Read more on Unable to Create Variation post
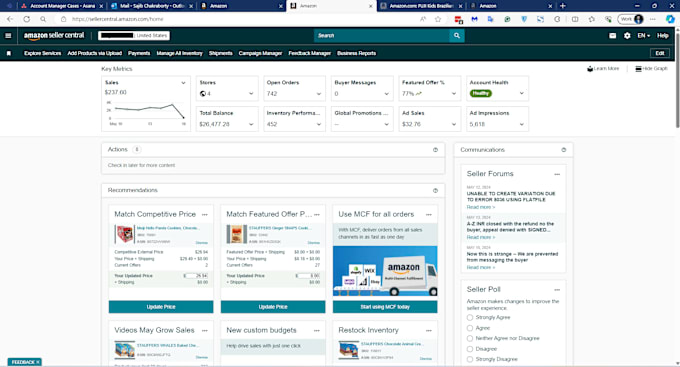Screen dimensions: 680x367 coord(481,207)
